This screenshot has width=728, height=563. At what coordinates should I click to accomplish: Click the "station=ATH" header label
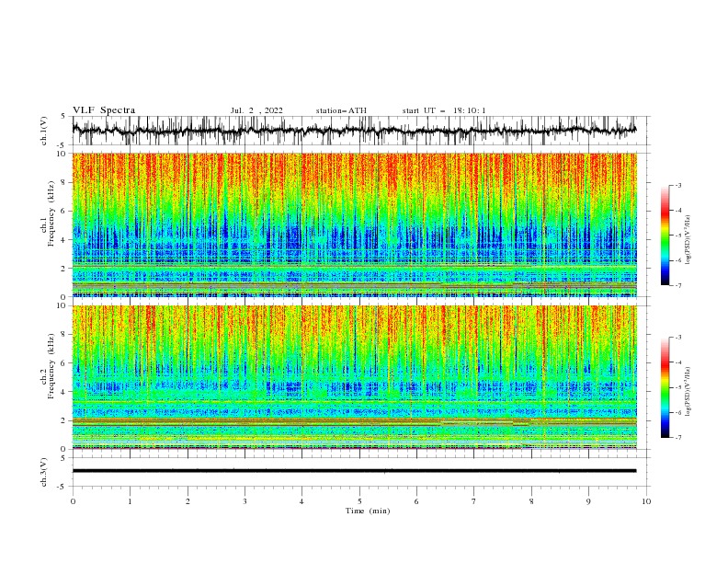(x=341, y=110)
